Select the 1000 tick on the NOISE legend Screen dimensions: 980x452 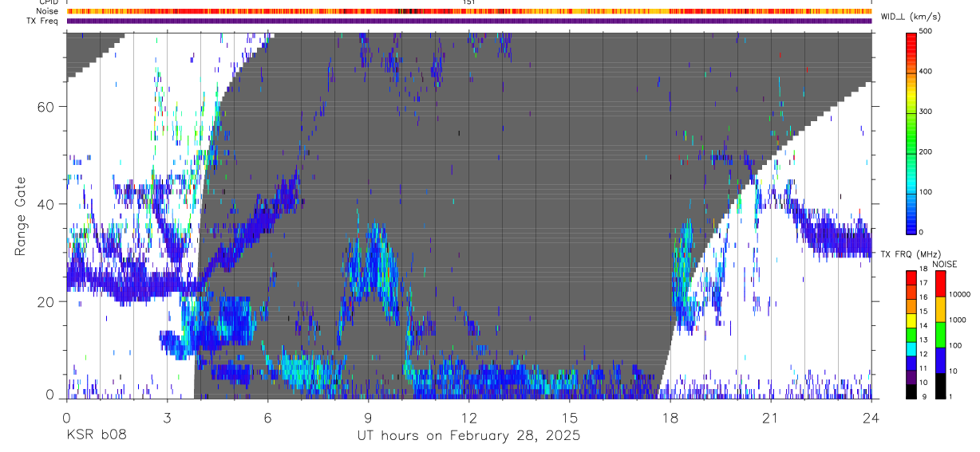coord(958,321)
